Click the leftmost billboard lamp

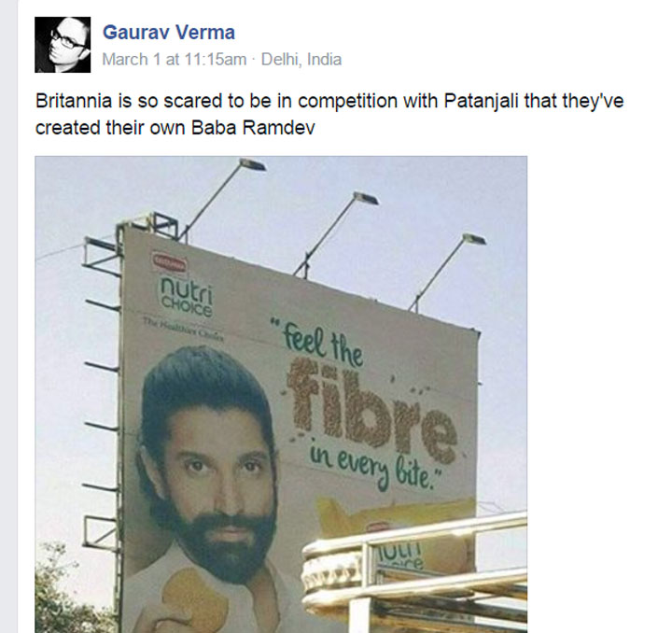[x=252, y=164]
